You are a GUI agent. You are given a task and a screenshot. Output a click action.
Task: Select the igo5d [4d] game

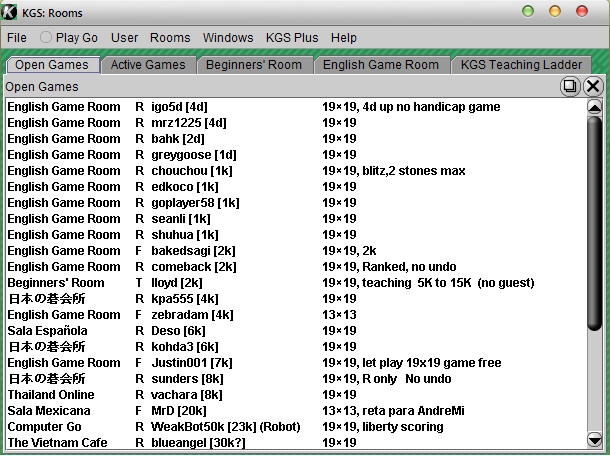coord(296,107)
